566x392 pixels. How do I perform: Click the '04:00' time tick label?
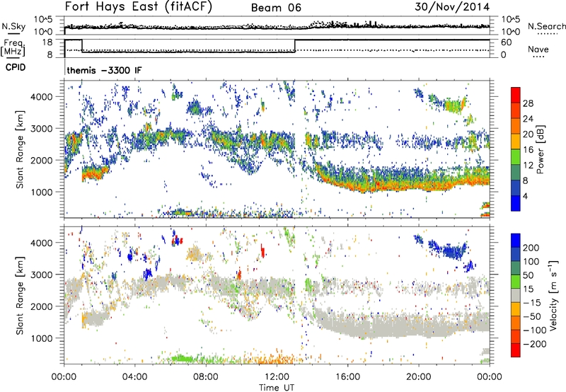134,377
